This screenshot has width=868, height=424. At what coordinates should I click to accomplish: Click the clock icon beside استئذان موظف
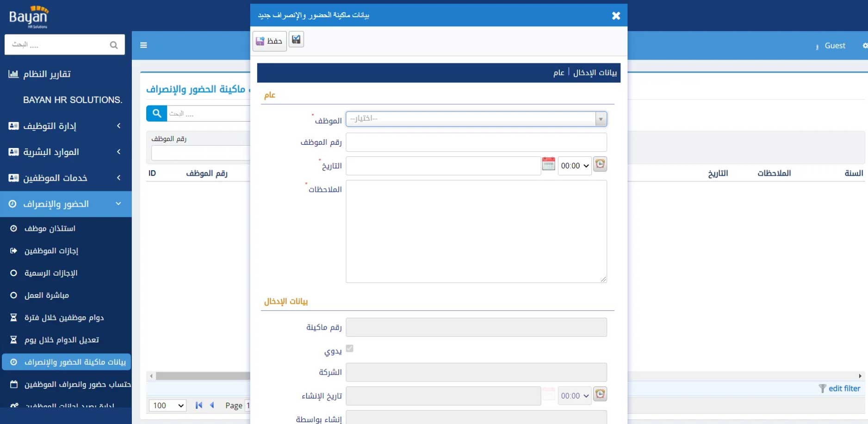(13, 228)
